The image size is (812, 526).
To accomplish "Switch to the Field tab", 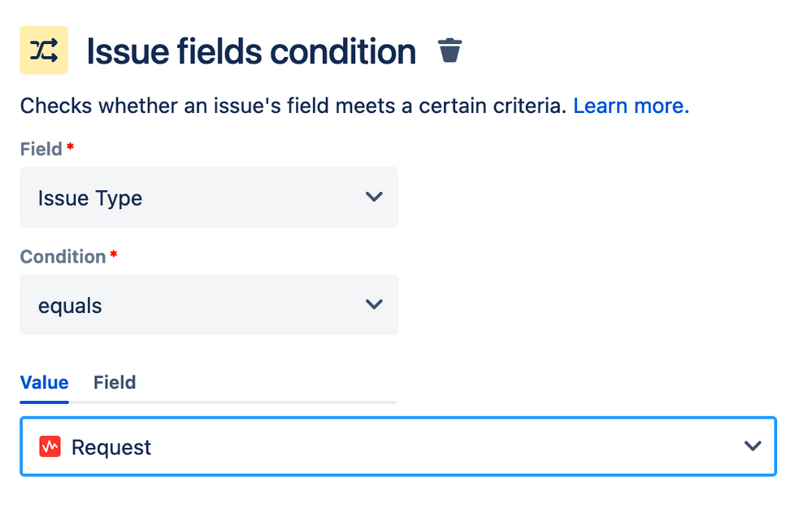I will click(115, 383).
